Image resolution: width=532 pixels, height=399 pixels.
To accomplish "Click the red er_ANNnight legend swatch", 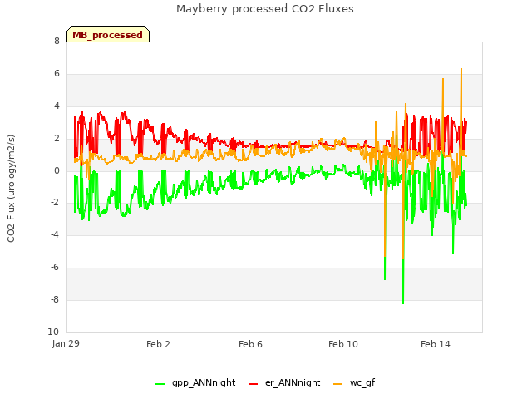I will (253, 384).
